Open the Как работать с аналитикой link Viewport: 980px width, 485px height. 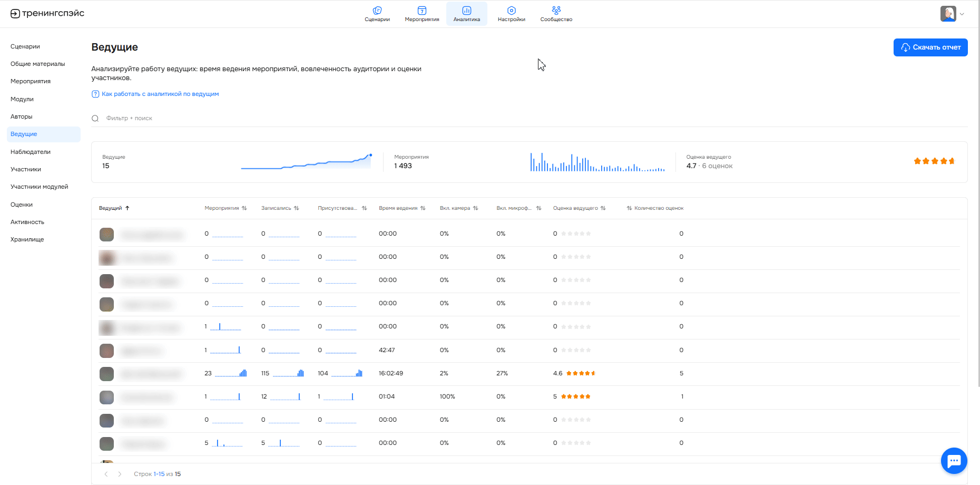point(160,94)
